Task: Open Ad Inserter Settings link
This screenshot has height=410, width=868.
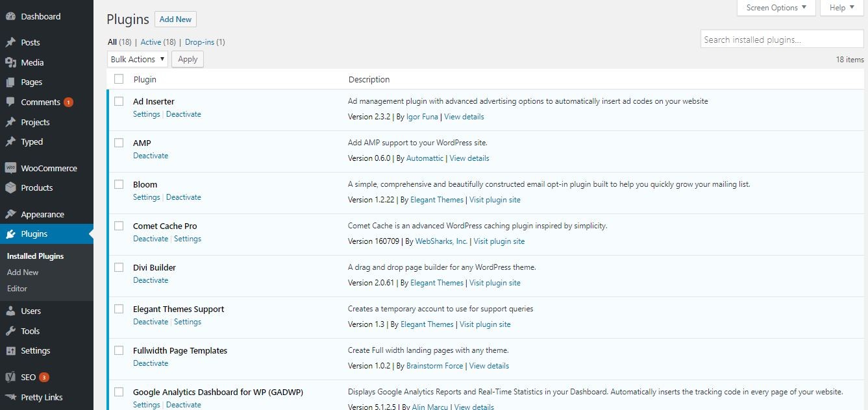Action: pos(147,114)
